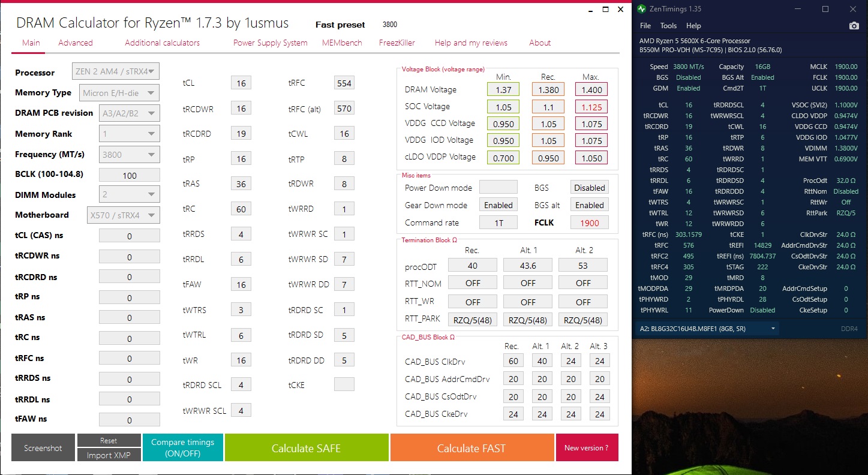This screenshot has width=868, height=475.
Task: Click the tRAS ns input field
Action: [129, 318]
